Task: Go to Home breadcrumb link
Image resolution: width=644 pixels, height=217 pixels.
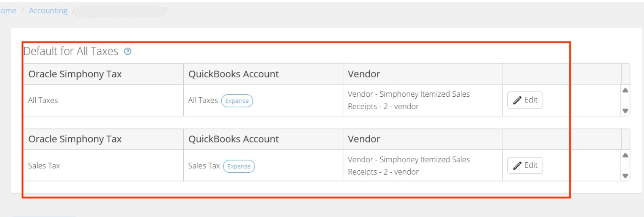Action: pos(8,11)
